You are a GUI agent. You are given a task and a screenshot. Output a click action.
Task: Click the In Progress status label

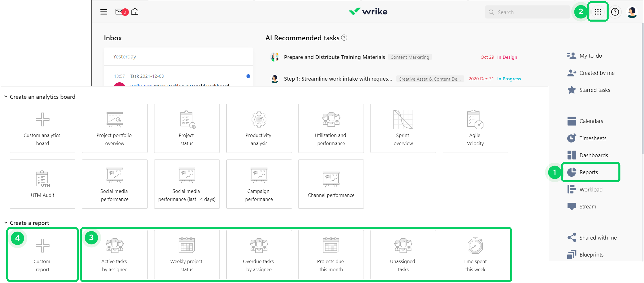509,79
